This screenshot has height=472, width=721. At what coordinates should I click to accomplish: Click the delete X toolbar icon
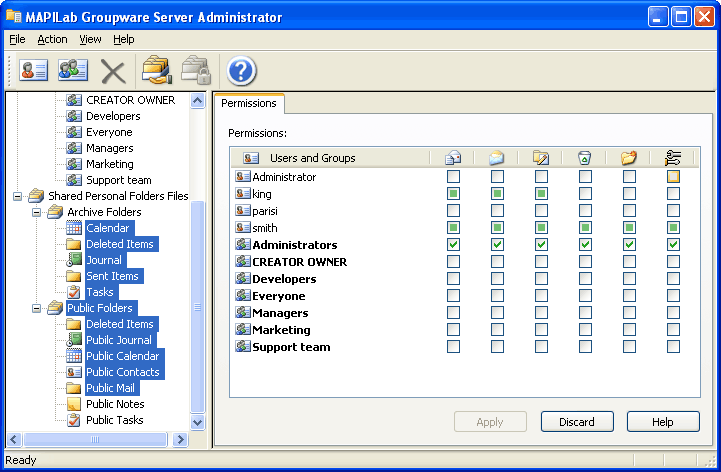(113, 72)
